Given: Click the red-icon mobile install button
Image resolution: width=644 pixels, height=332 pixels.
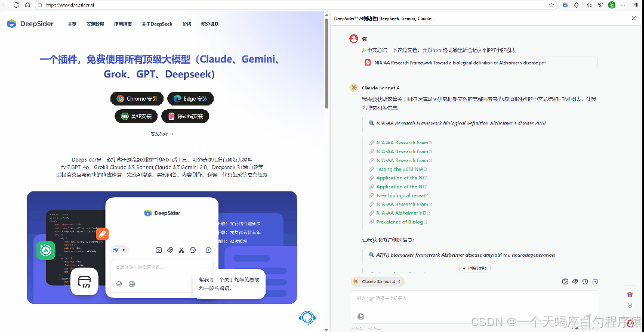Looking at the screenshot, I should 185,116.
